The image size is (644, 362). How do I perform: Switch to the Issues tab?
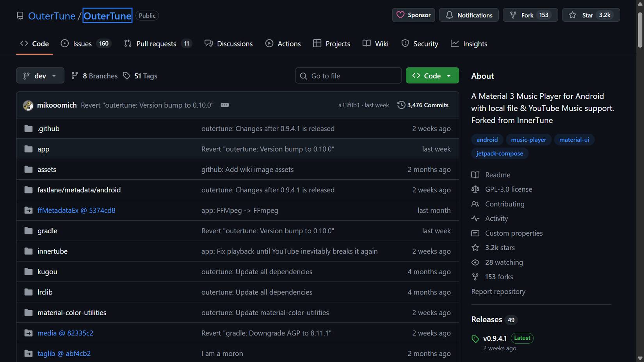click(x=82, y=43)
